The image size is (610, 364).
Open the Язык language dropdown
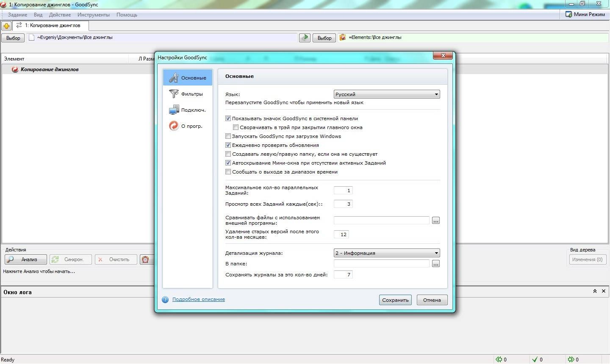tap(387, 94)
